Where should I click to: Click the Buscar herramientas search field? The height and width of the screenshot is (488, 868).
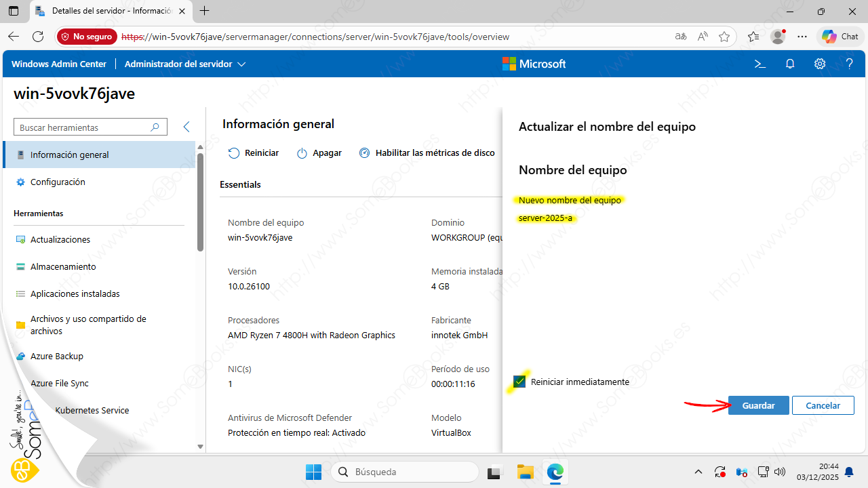(83, 127)
